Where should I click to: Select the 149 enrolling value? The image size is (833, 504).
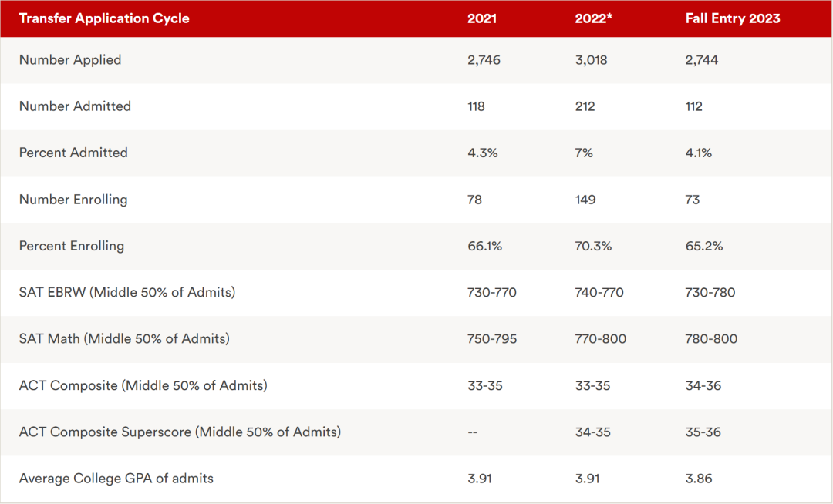pyautogui.click(x=585, y=200)
